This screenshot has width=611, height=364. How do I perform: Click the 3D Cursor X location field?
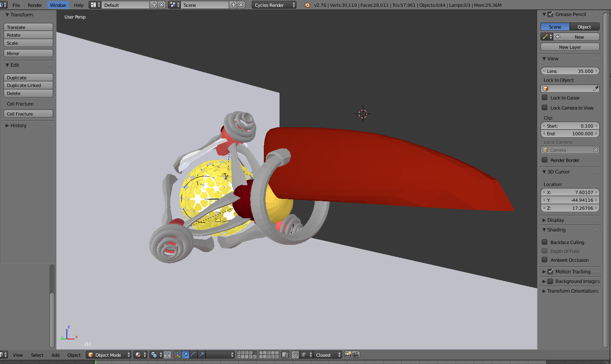pos(570,192)
